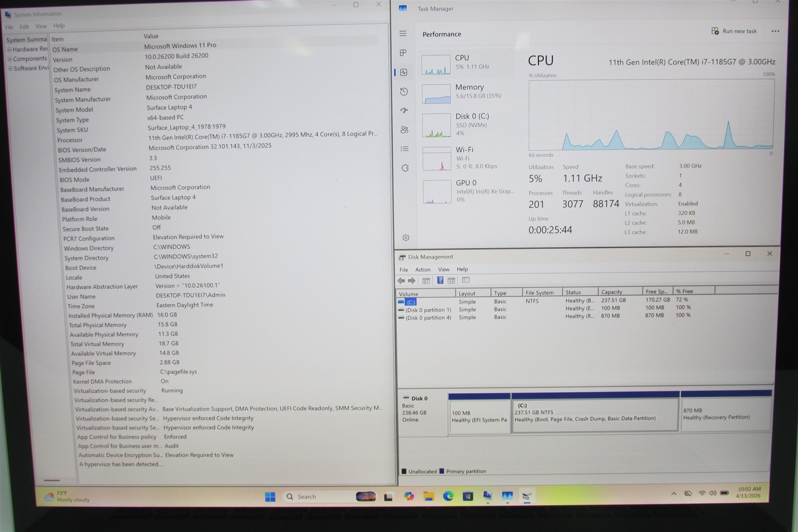Open View menu in Disk Management
798x532 pixels.
(443, 269)
